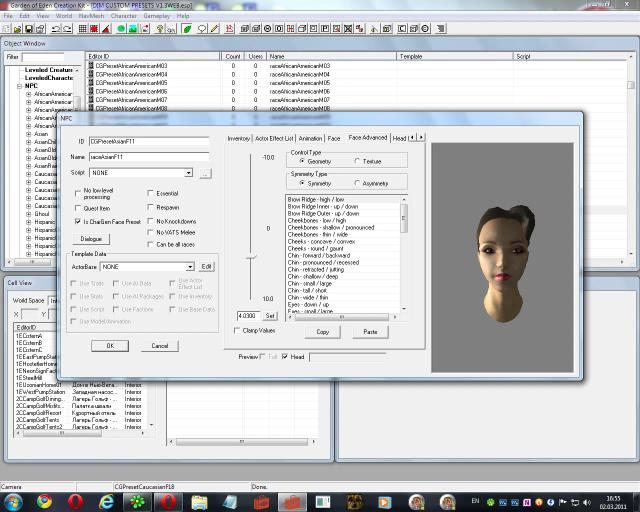Click the Paste button under the face list
The width and height of the screenshot is (640, 512).
pyautogui.click(x=370, y=332)
